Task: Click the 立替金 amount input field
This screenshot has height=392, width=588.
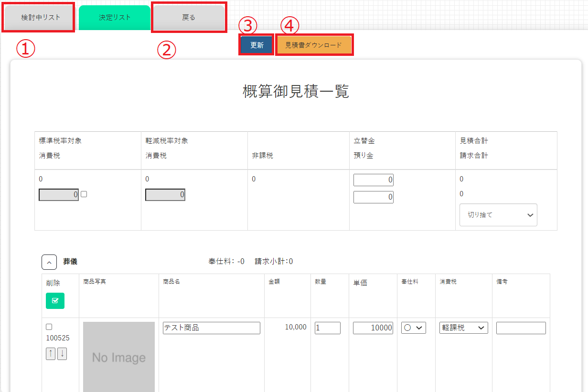Action: click(x=373, y=180)
